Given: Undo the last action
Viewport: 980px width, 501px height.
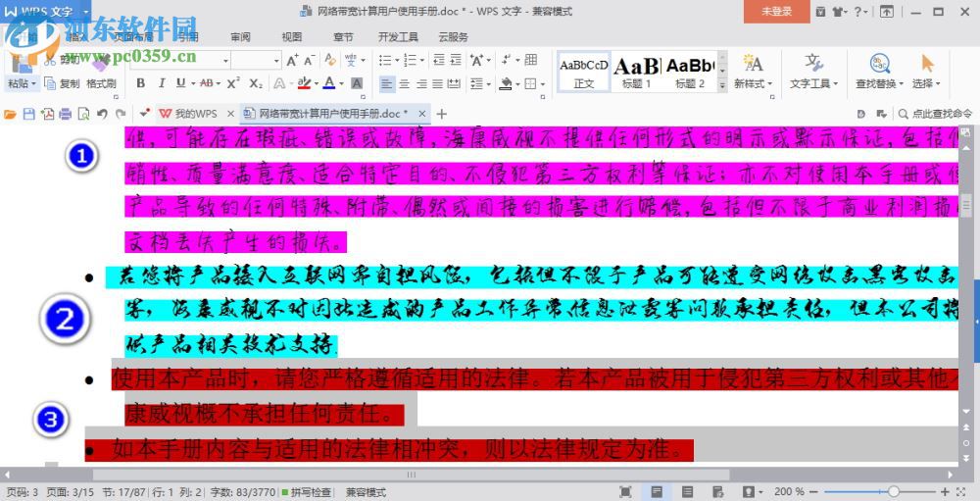Looking at the screenshot, I should (102, 114).
